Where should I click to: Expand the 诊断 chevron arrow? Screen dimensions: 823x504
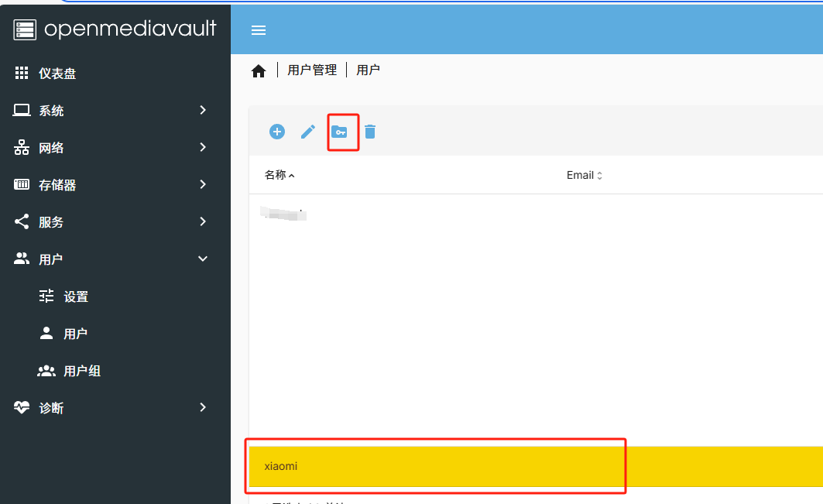pyautogui.click(x=203, y=407)
